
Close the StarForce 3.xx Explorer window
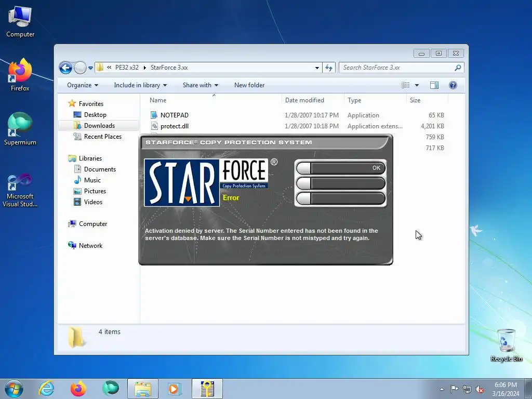click(x=456, y=54)
